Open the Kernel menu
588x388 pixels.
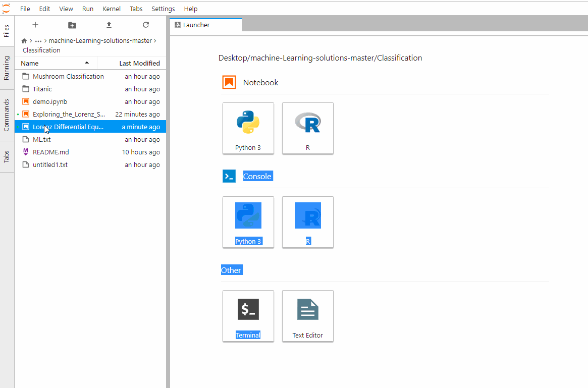click(x=112, y=9)
